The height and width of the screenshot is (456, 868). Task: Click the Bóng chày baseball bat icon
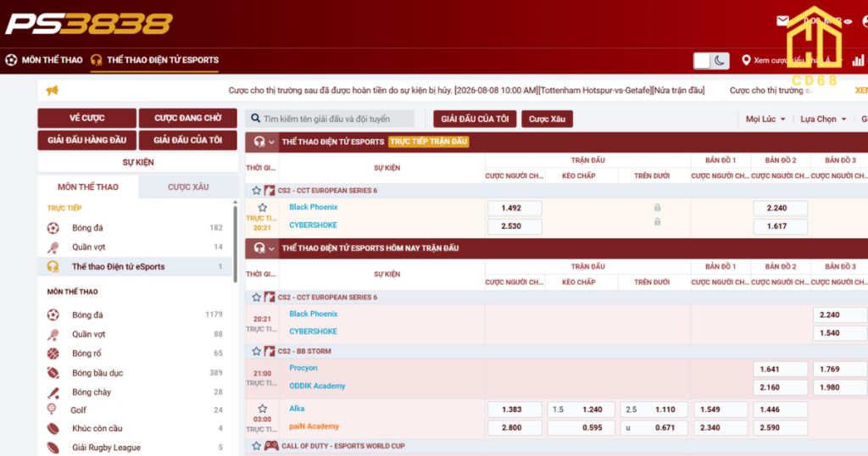(x=53, y=392)
